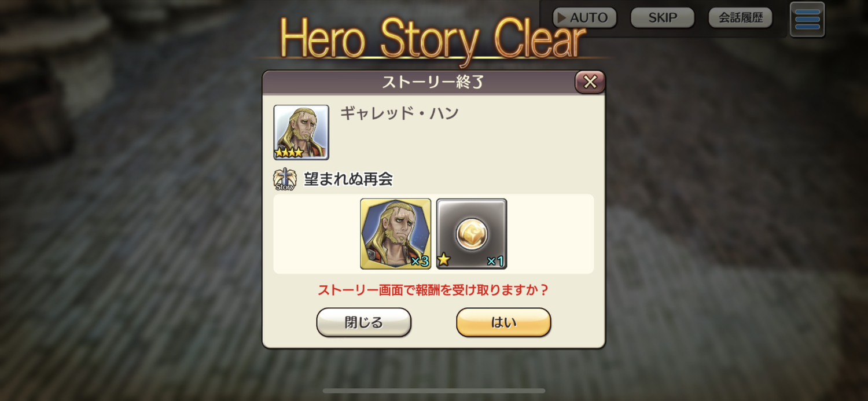Open the 会話履歴 conversation log
Viewport: 868px width, 401px height.
click(x=740, y=17)
